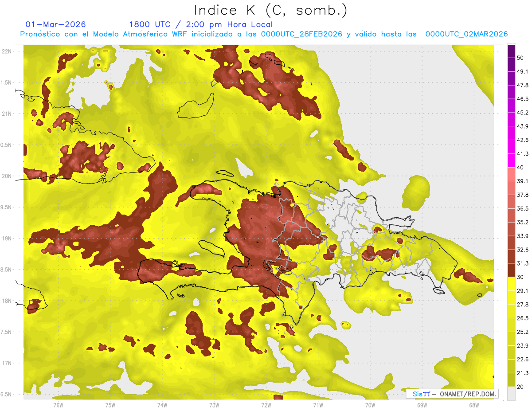Click the "45.2" colorbar value
This screenshot has height=411, width=532.
pos(523,113)
